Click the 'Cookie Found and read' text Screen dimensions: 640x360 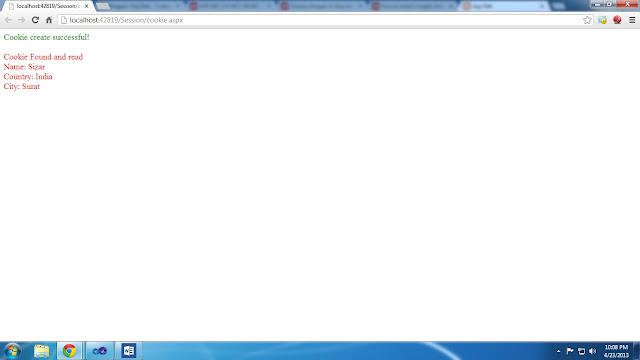coord(43,57)
